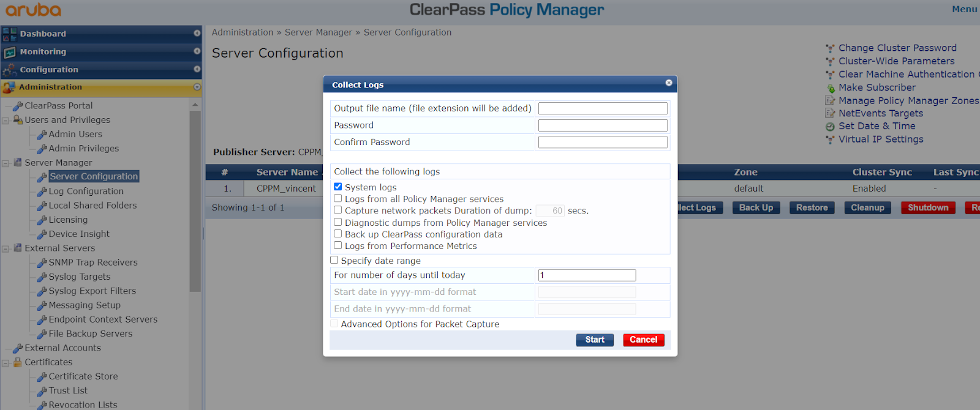
Task: Click the NetEvents Targets icon
Action: coord(830,114)
